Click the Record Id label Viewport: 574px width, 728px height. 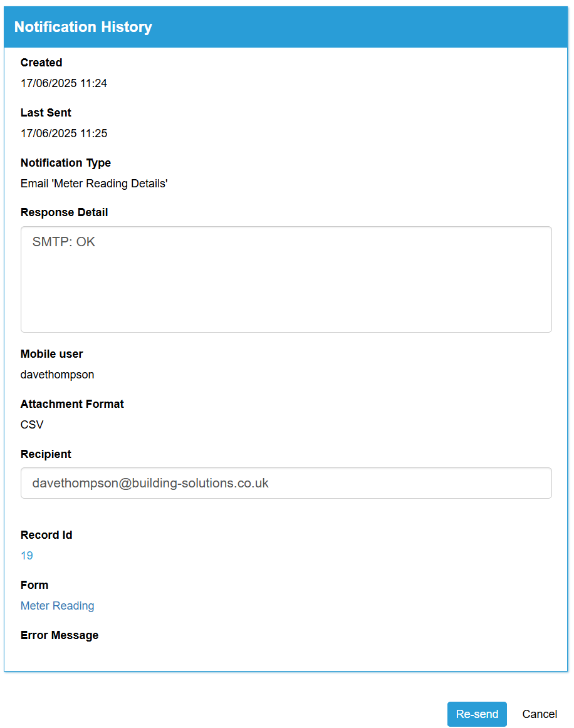tap(46, 535)
